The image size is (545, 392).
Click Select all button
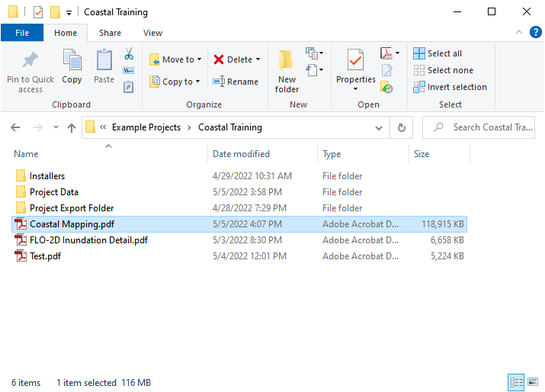[438, 53]
